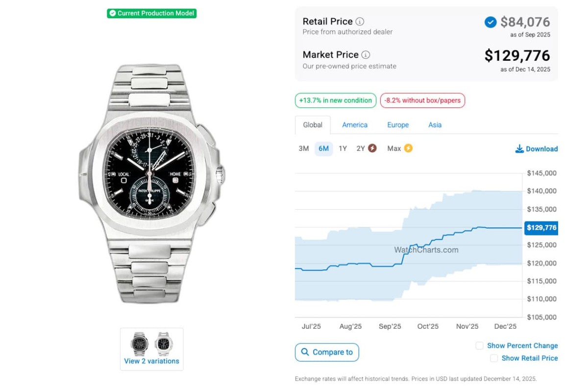Click the Download chart icon
Screen dimensions: 588x389
(x=519, y=149)
